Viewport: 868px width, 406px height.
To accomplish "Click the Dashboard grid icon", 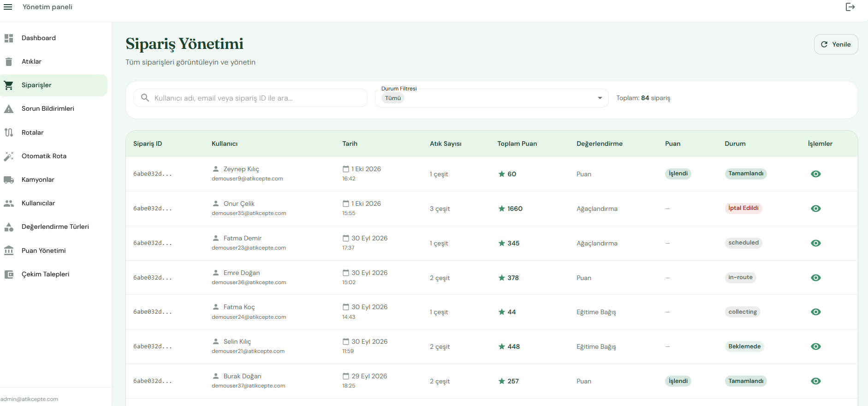I will pos(9,38).
